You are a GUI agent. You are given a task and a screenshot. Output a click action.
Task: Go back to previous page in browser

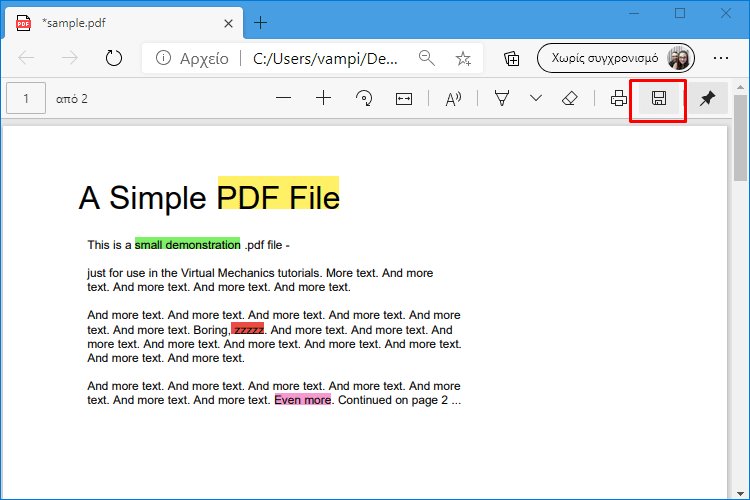[26, 58]
